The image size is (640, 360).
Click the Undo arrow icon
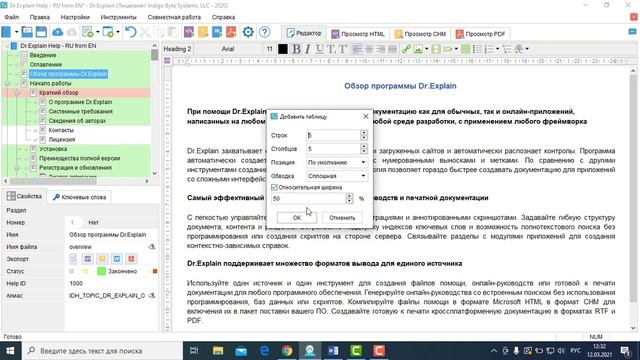click(131, 32)
